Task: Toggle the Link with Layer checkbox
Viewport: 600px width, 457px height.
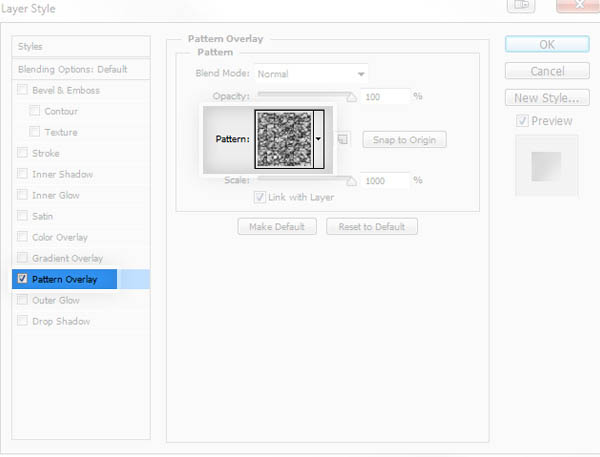Action: (x=260, y=197)
